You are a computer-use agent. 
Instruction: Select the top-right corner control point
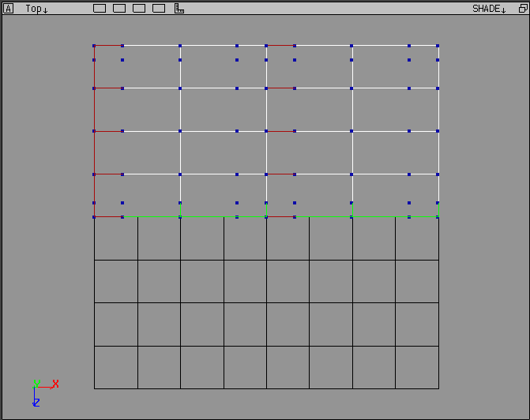pos(438,46)
